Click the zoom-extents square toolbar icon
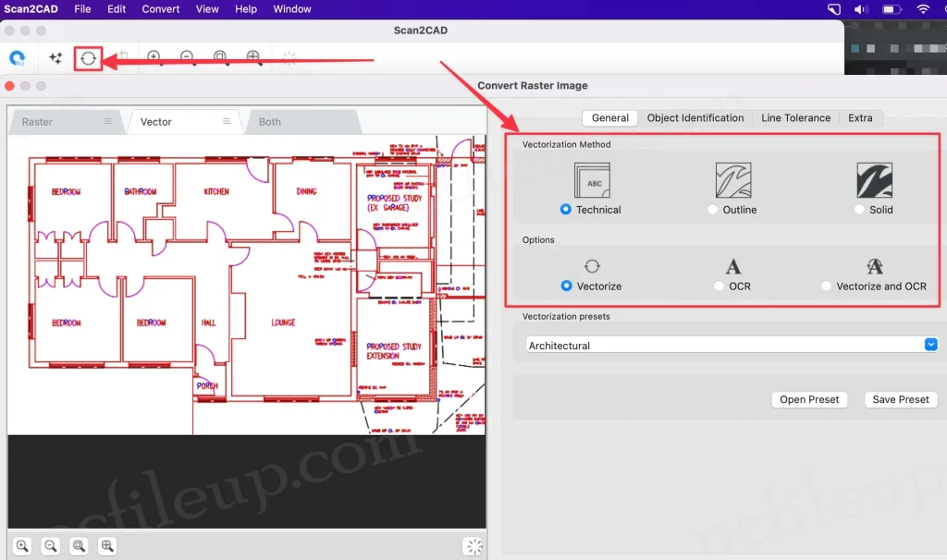Screen dimensions: 947x560 220,57
